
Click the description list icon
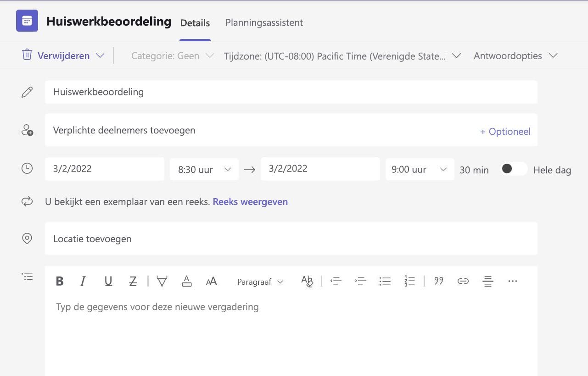[27, 276]
